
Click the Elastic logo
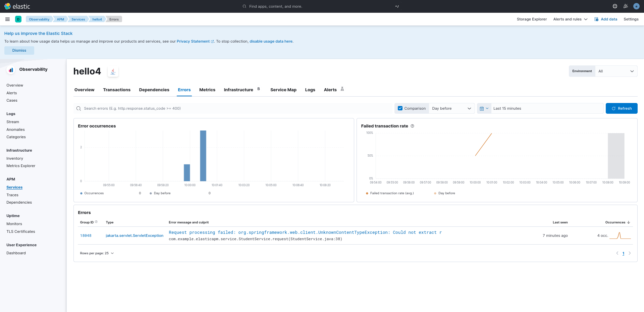(x=17, y=6)
